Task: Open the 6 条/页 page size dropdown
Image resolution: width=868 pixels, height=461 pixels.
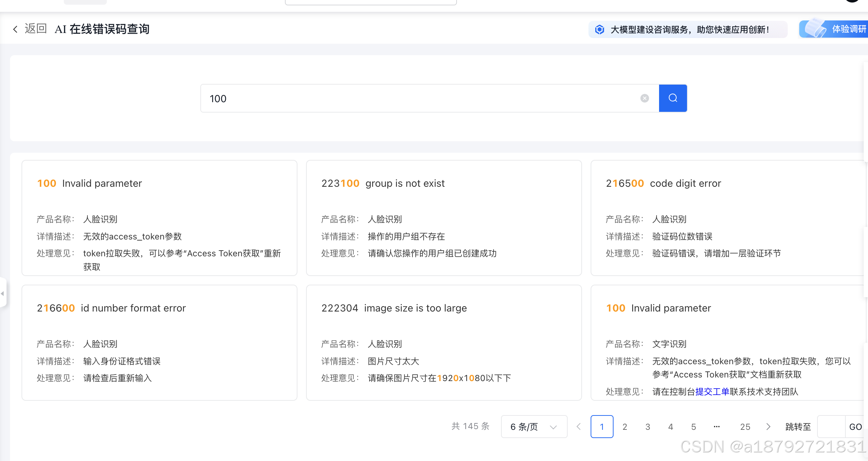Action: [534, 427]
